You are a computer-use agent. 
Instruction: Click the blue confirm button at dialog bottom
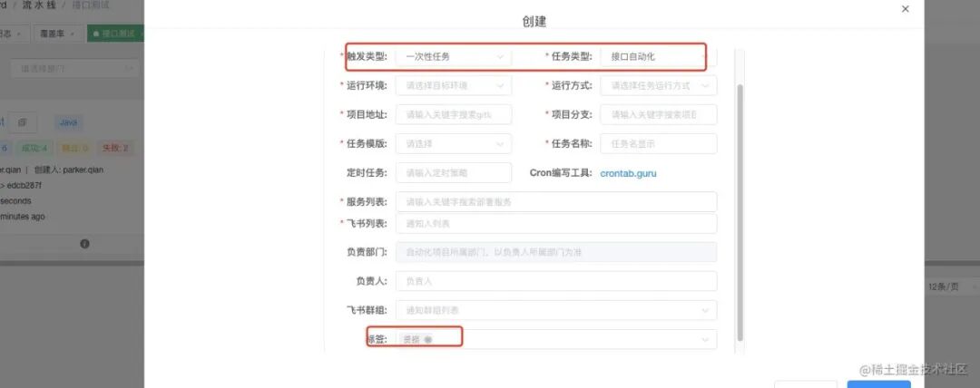tap(878, 384)
